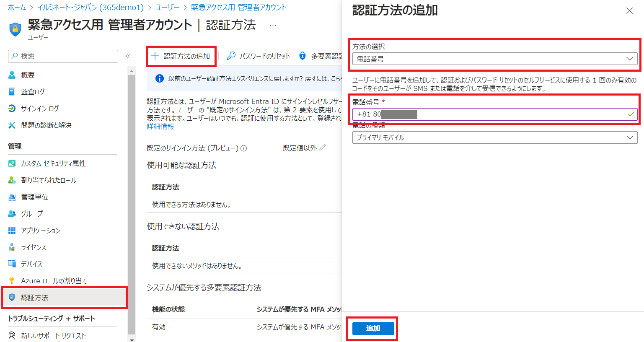Viewport: 644px width, 342px height.
Task: Click the 問題の診断と解決 wrench icon
Action: point(12,125)
